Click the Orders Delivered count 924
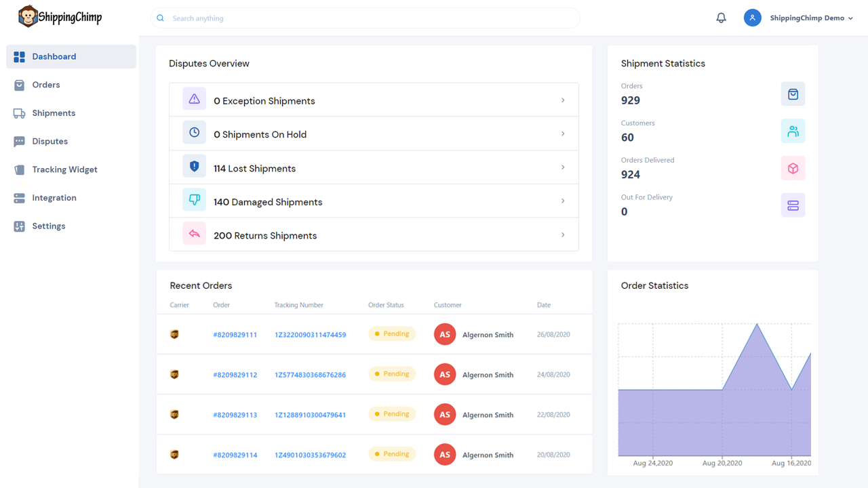 point(631,175)
